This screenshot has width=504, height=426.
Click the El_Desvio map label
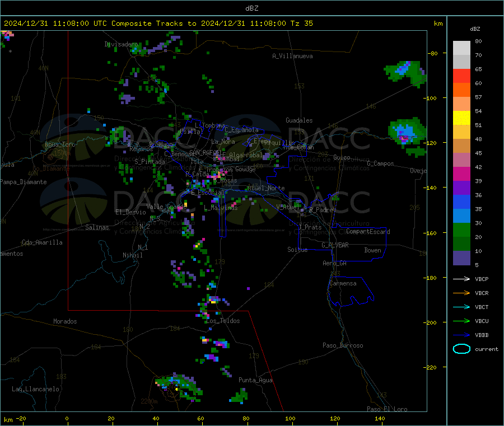(x=130, y=212)
